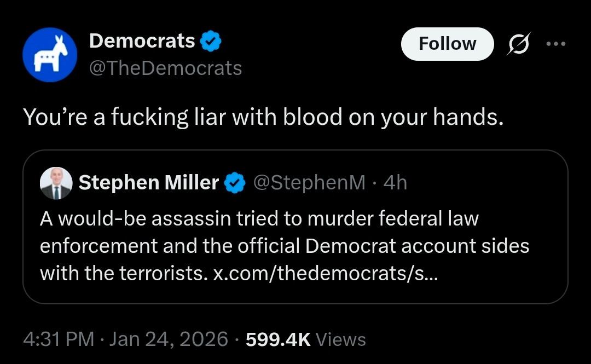Click Stephen Miller's small profile photo

point(56,183)
